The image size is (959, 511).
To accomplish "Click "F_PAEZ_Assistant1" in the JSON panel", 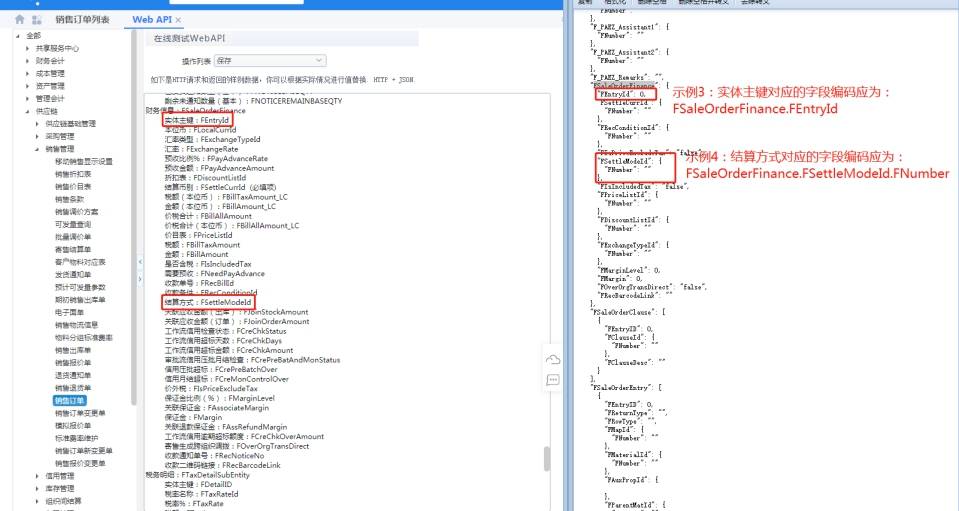I will coord(625,27).
